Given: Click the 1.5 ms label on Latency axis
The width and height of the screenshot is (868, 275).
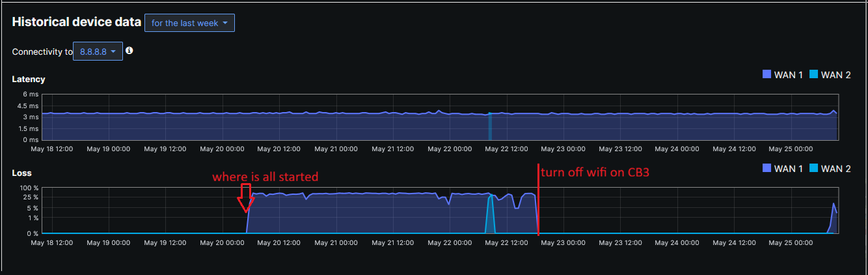Looking at the screenshot, I should coord(28,128).
